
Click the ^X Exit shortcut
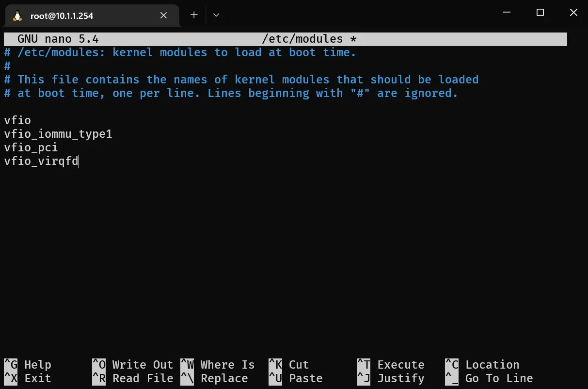click(x=28, y=378)
